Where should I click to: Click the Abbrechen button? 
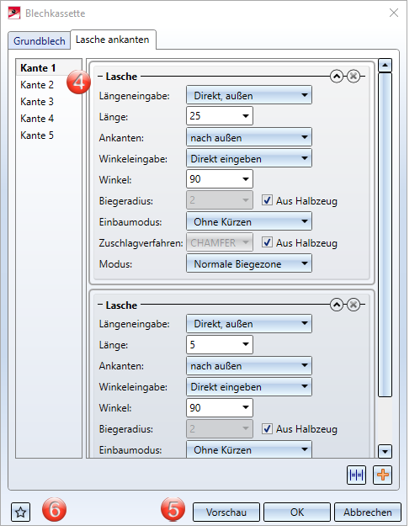tap(368, 512)
